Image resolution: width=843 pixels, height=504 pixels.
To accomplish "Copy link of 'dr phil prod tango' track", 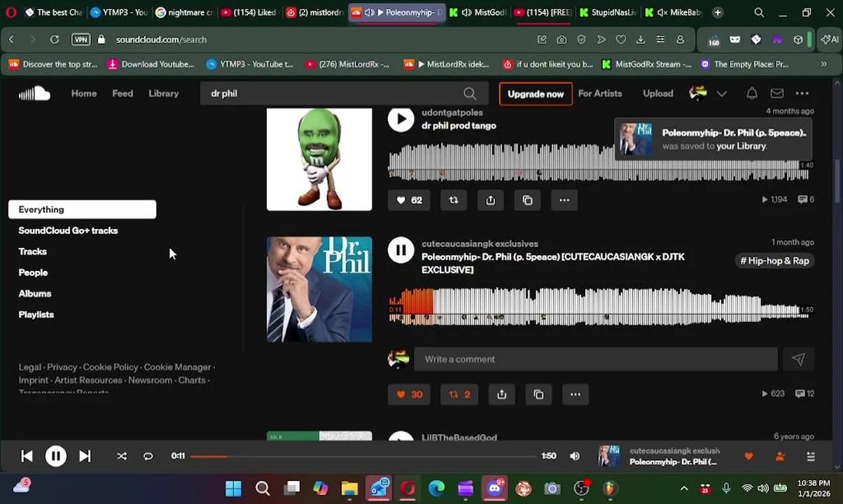I will pos(528,200).
